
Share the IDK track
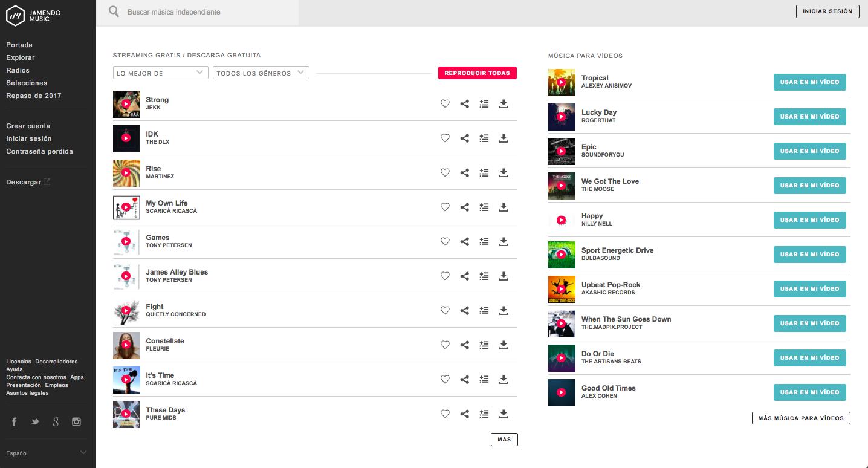click(464, 138)
